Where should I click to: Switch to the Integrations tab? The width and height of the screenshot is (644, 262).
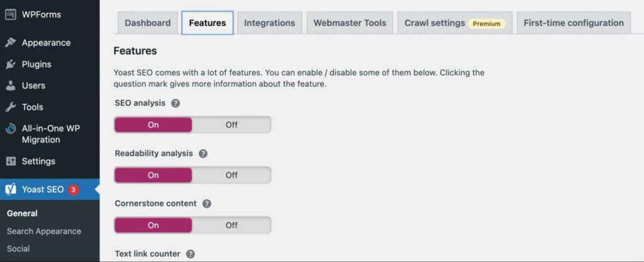point(269,23)
